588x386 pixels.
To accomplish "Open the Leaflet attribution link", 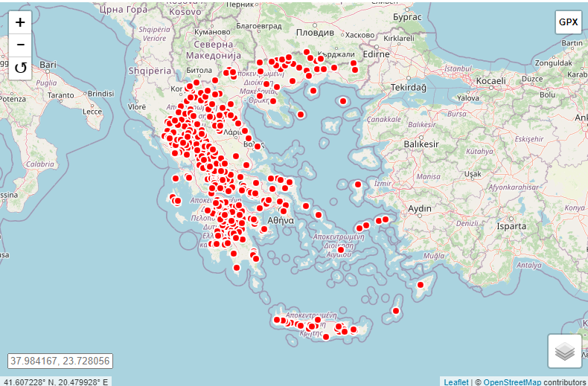I will (x=456, y=382).
